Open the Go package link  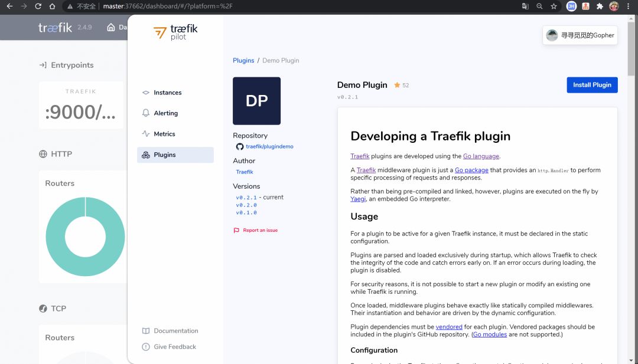point(471,170)
